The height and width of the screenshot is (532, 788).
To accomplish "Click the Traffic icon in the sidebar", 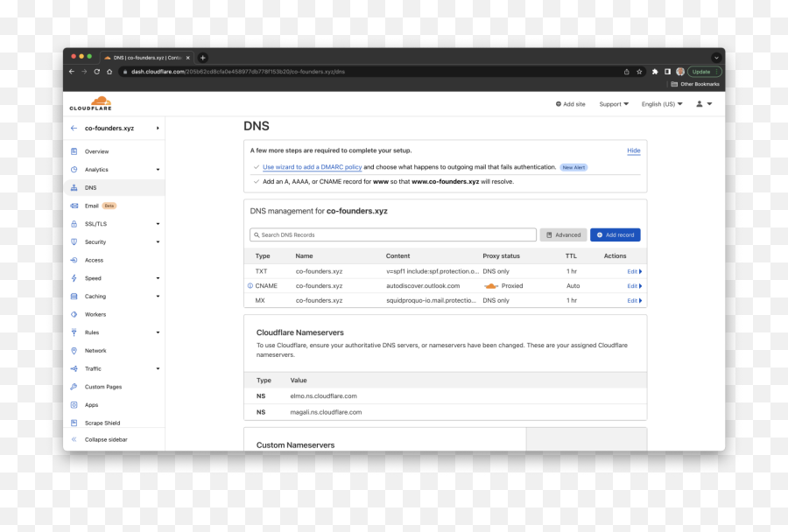I will click(x=74, y=368).
